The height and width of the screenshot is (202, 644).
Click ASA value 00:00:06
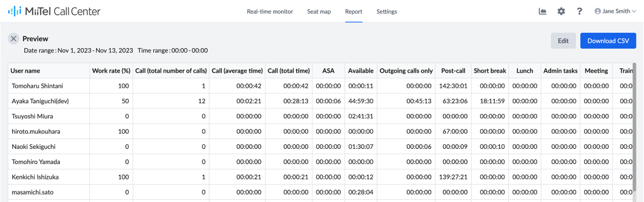coord(328,101)
